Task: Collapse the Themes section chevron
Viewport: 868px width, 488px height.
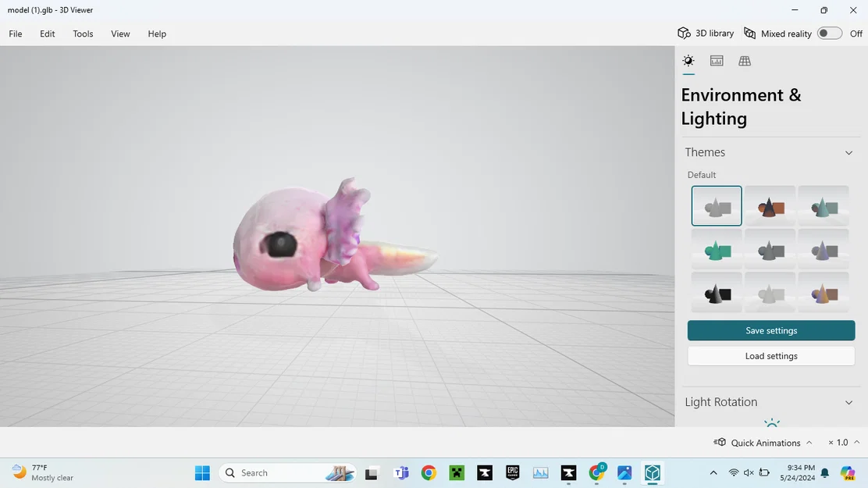Action: 848,153
